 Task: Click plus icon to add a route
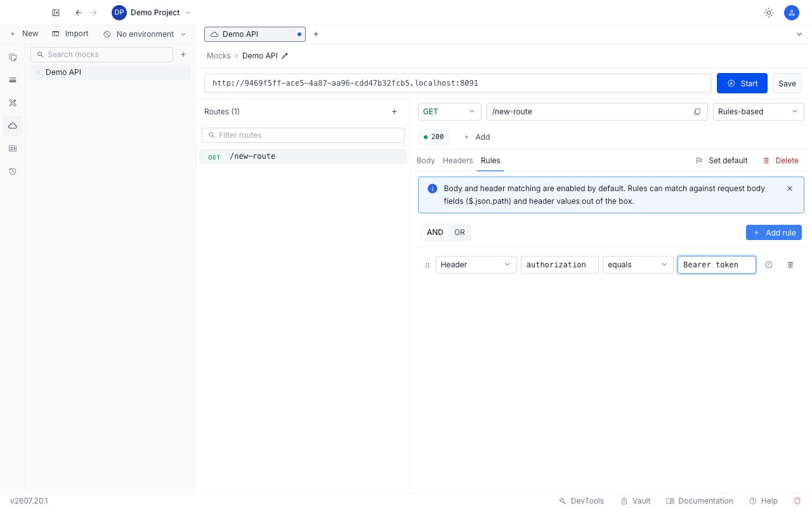tap(394, 112)
